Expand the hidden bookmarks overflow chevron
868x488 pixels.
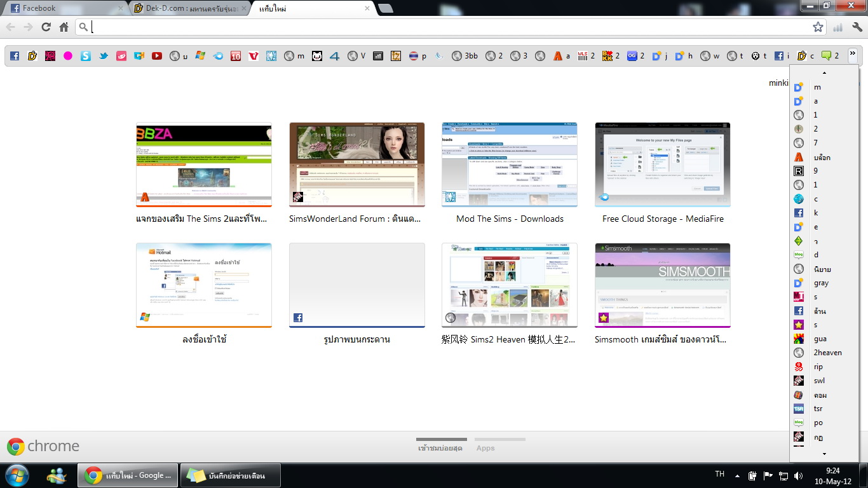point(853,55)
